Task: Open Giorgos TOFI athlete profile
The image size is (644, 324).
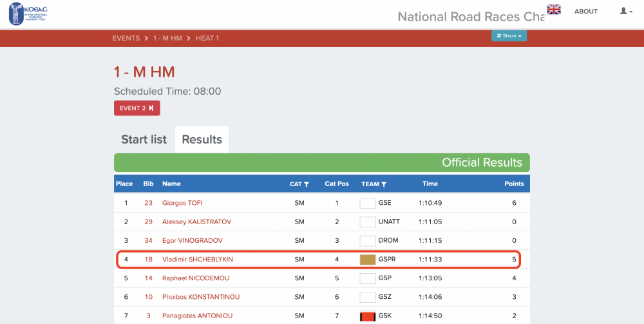Action: [x=182, y=203]
